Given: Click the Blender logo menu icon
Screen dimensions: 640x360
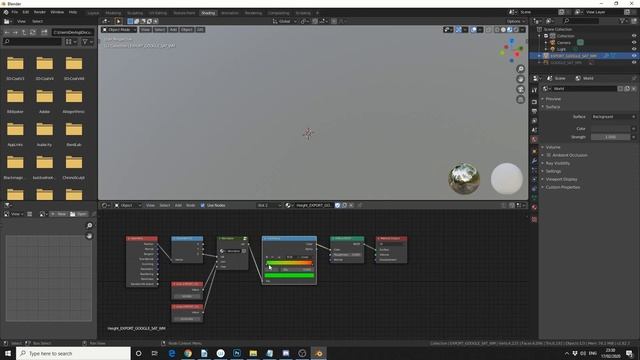Looking at the screenshot, I should pyautogui.click(x=6, y=12).
